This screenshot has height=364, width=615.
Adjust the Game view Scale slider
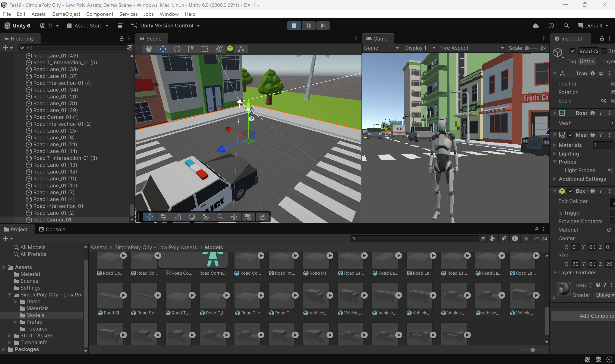pyautogui.click(x=527, y=48)
